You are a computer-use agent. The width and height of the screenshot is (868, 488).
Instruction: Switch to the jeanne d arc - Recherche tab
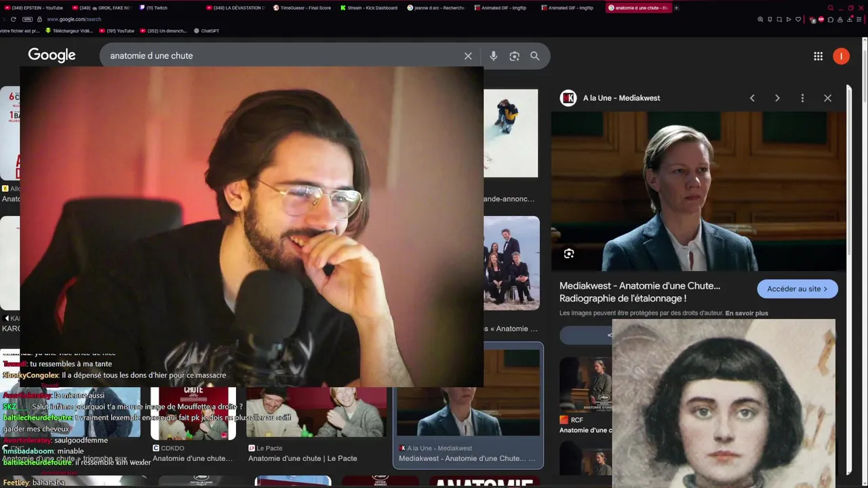pyautogui.click(x=437, y=8)
